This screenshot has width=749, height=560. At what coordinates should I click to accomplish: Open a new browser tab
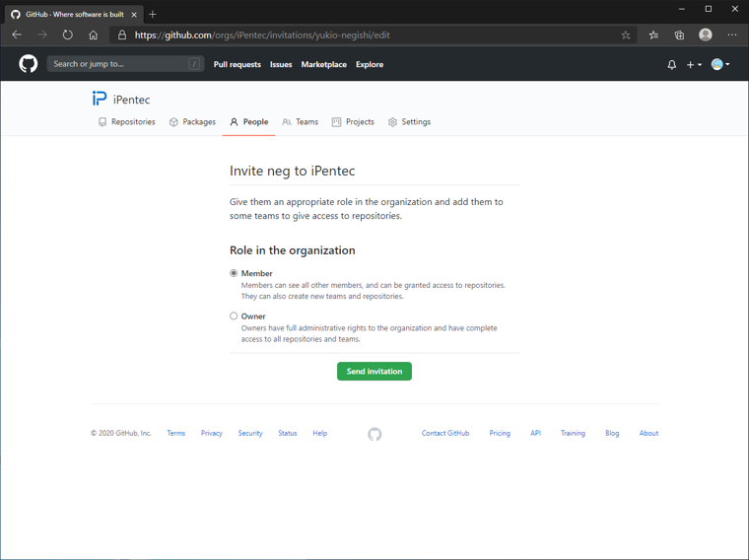pyautogui.click(x=153, y=15)
